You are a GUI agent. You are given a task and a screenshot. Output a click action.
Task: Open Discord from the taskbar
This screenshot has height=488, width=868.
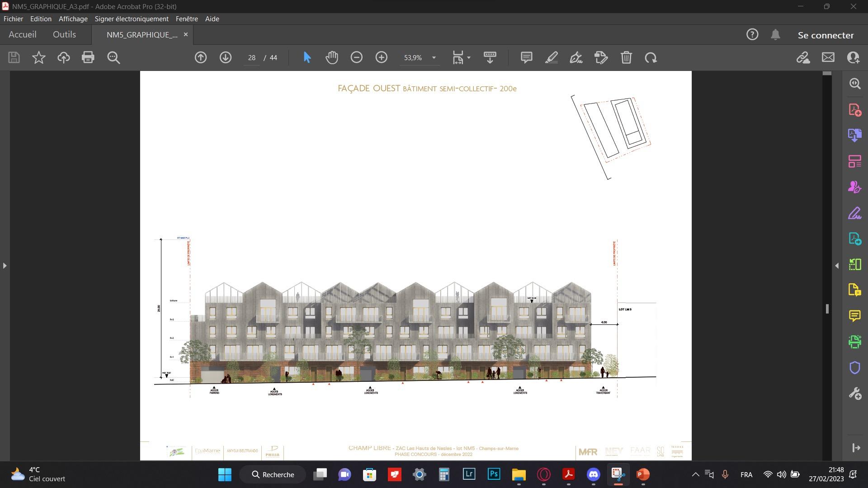[x=593, y=474]
